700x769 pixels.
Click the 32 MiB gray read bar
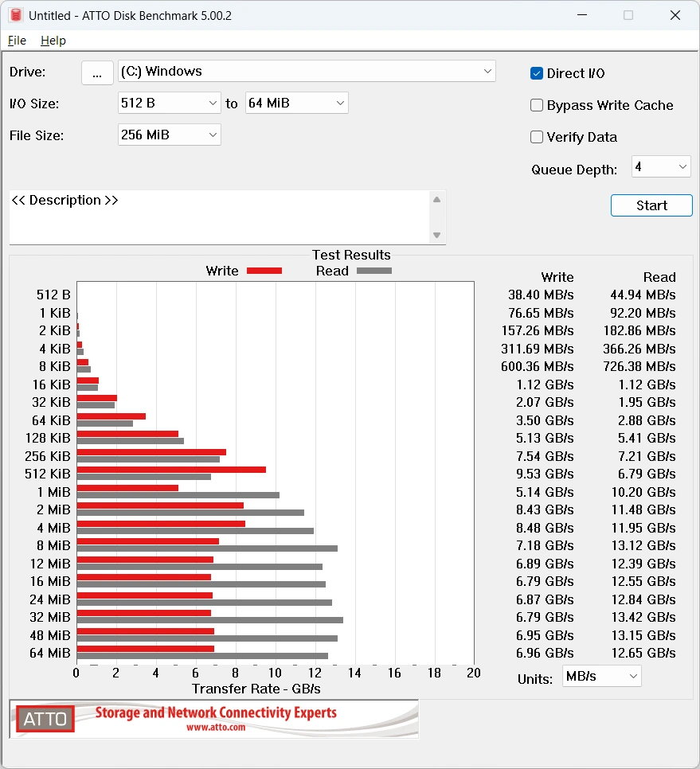210,620
